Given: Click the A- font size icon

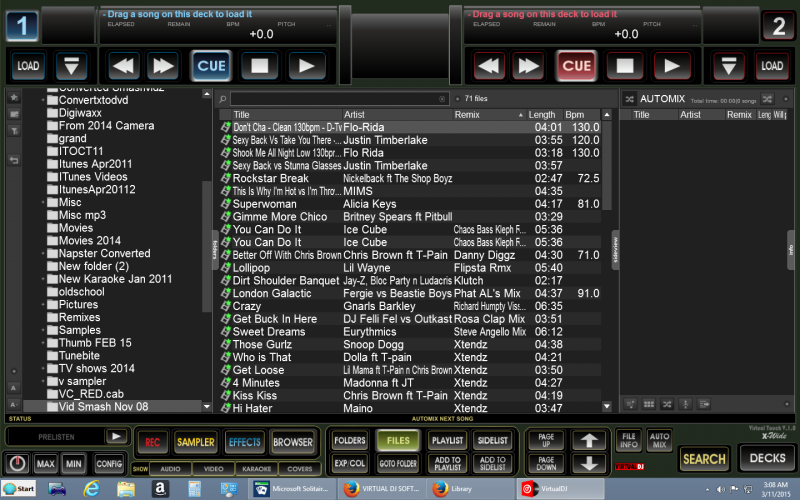Looking at the screenshot, I should tap(14, 405).
